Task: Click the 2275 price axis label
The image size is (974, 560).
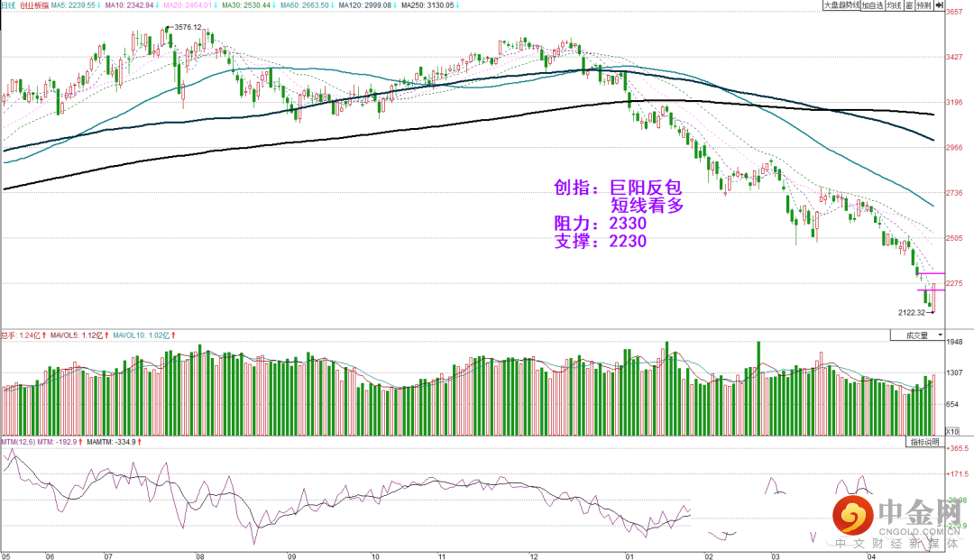Action: pyautogui.click(x=954, y=283)
